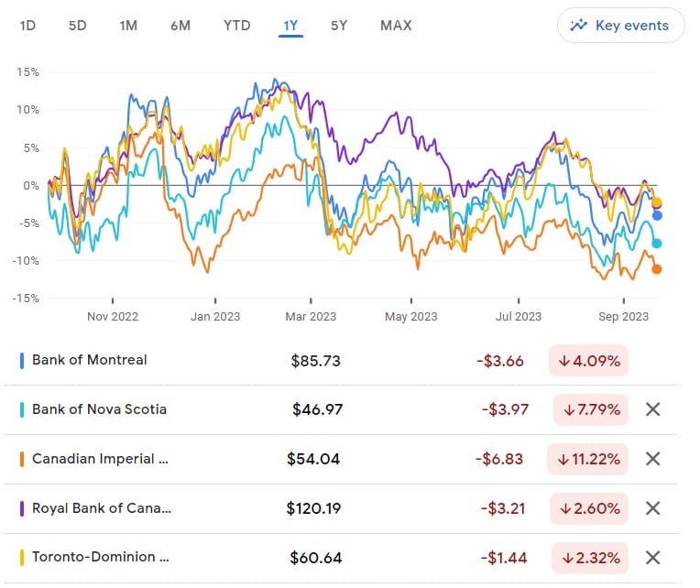Image resolution: width=700 pixels, height=588 pixels.
Task: Switch chart to YTD view
Action: [x=237, y=26]
